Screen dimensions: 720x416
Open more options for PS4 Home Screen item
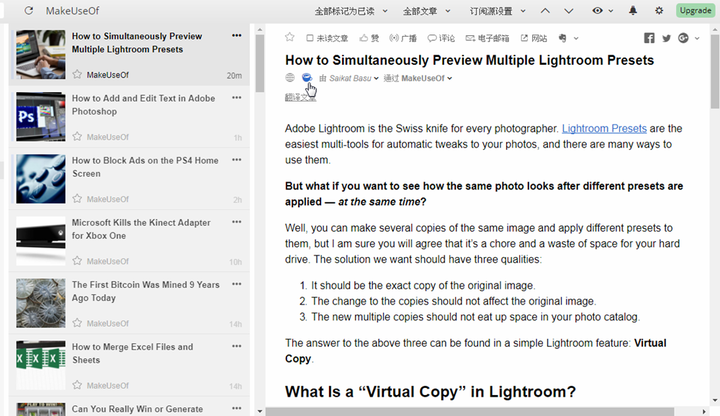pyautogui.click(x=236, y=159)
